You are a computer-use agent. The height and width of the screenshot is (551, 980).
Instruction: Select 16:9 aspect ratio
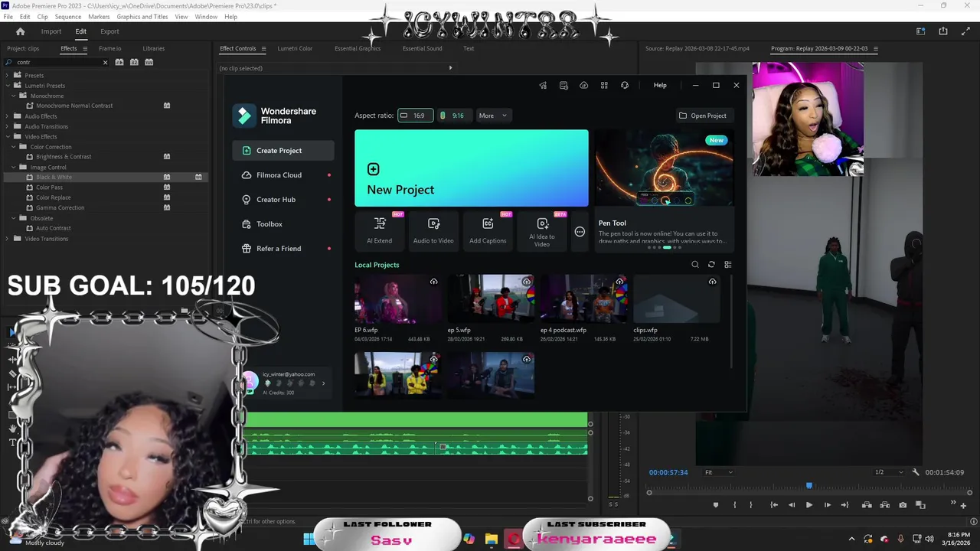(415, 116)
